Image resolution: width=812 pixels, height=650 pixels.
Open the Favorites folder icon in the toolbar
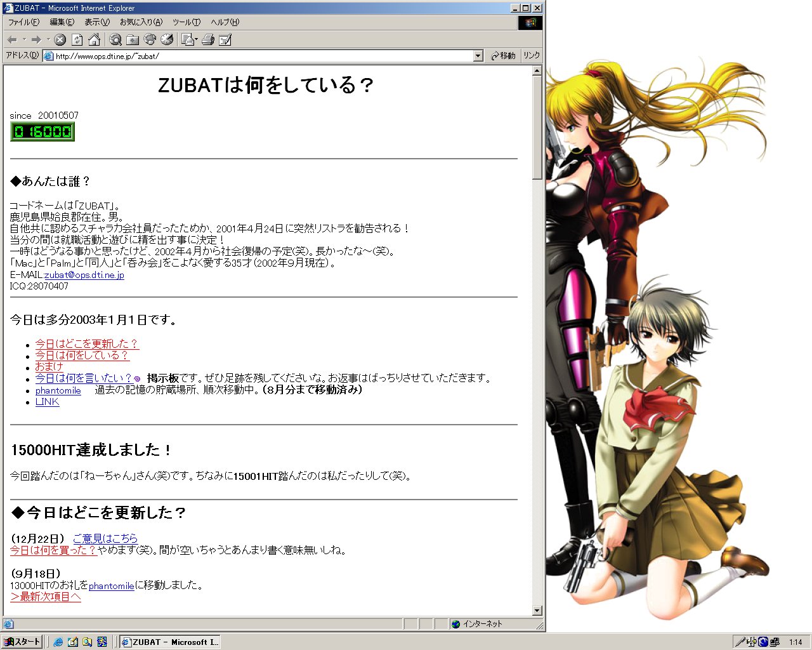(x=133, y=39)
